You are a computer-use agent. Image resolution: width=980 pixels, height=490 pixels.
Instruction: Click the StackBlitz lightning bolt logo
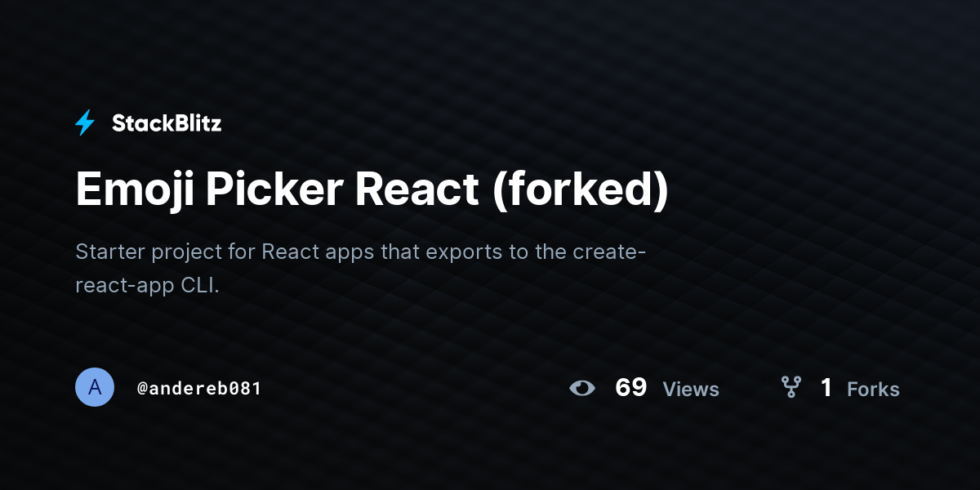coord(85,123)
